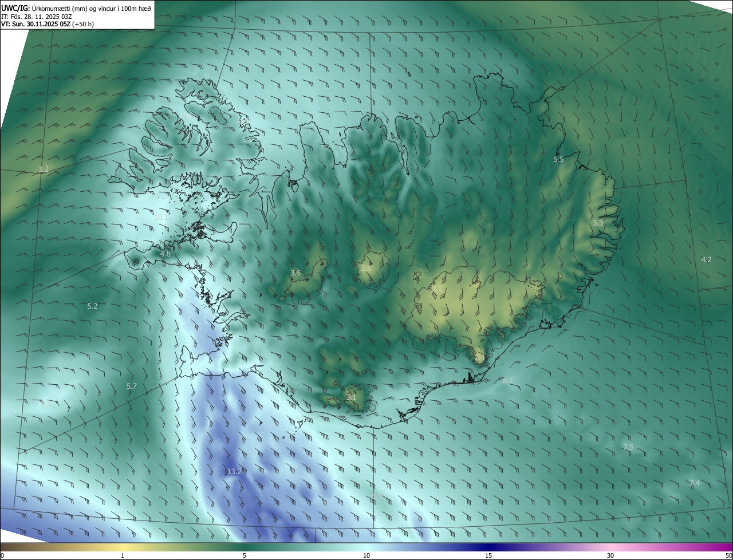Click the dark navy colorbar segment above tick 15
This screenshot has width=733, height=560.
click(x=488, y=547)
